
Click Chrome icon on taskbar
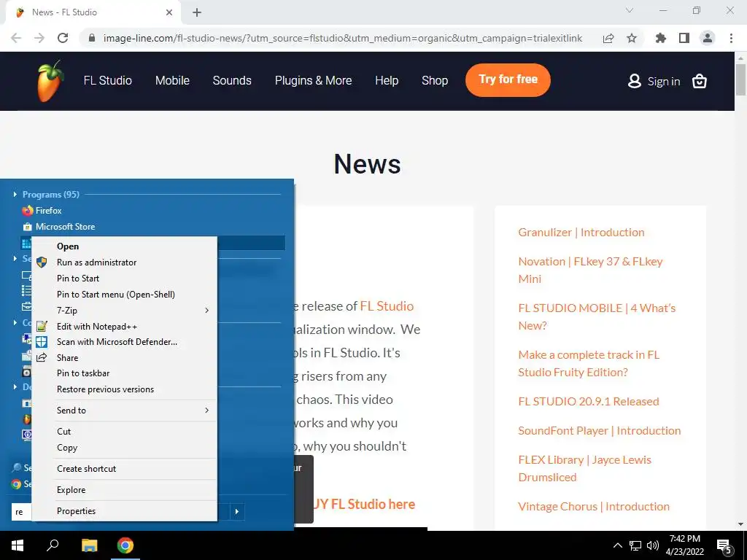tap(125, 545)
